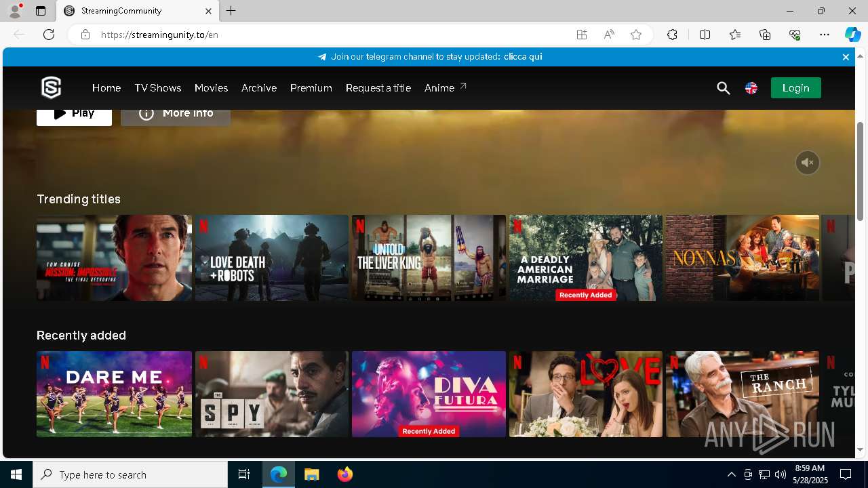Open the site search magnifier
Screen dimensions: 868x488
click(x=724, y=88)
